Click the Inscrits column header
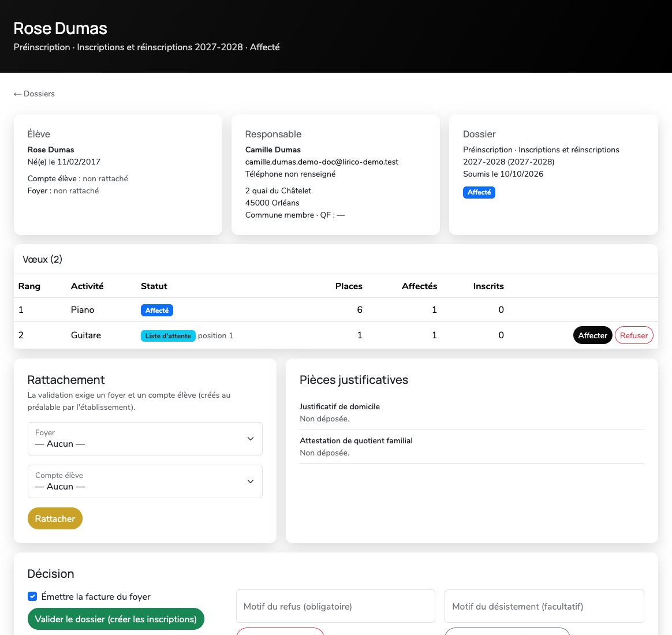Viewport: 672px width, 635px height. 488,286
